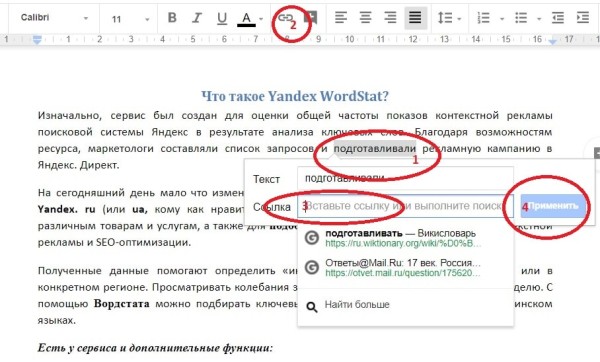Expand the line spacing dropdown arrow
The image size is (600, 362).
pos(459,19)
